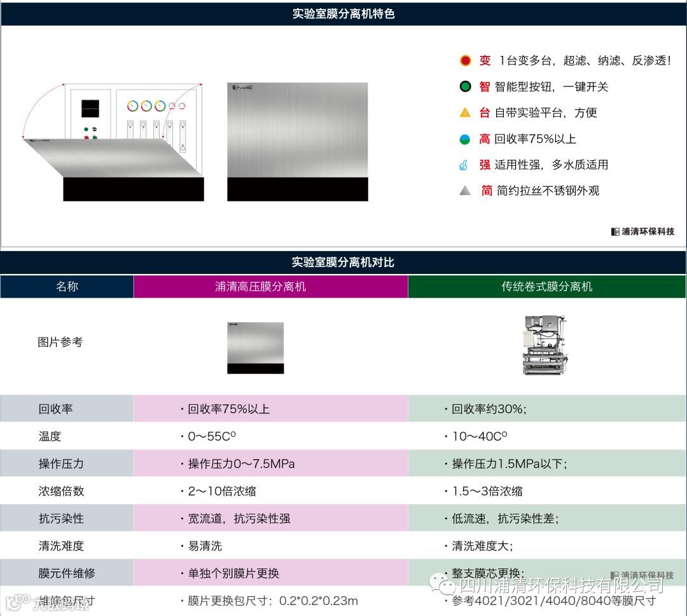Viewport: 687px width, 616px height.
Task: Select the 名称 column header
Action: coord(67,286)
